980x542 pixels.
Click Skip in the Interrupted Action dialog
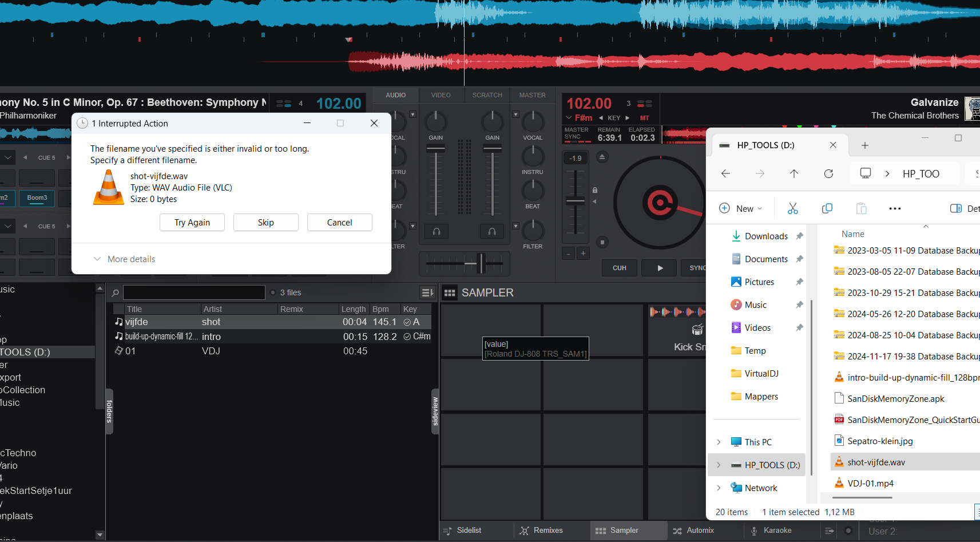(265, 223)
